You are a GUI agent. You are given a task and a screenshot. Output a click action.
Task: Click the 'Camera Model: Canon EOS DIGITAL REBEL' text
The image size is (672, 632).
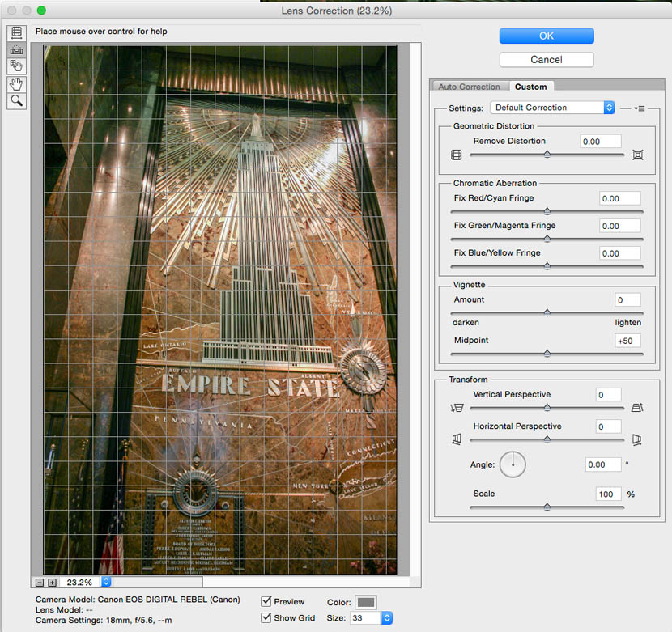pyautogui.click(x=138, y=600)
